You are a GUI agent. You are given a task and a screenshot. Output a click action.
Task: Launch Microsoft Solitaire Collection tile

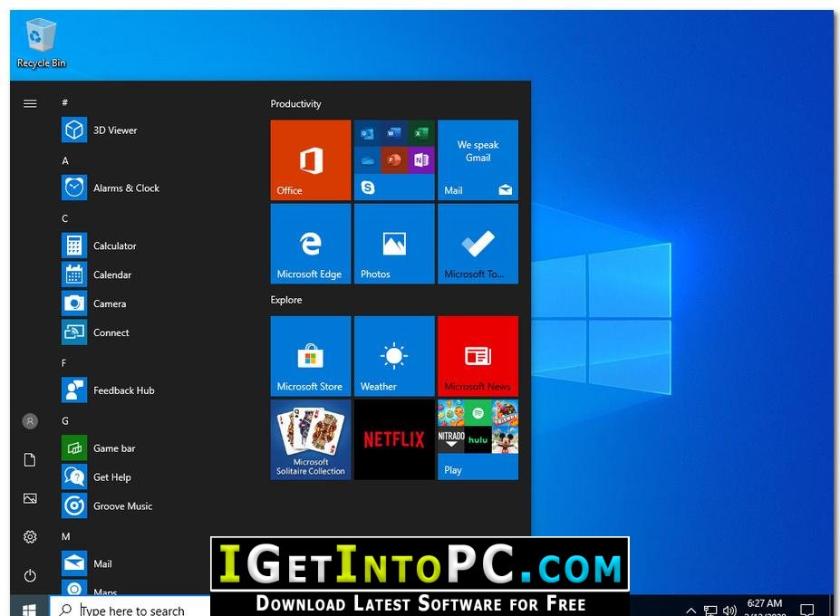point(311,439)
